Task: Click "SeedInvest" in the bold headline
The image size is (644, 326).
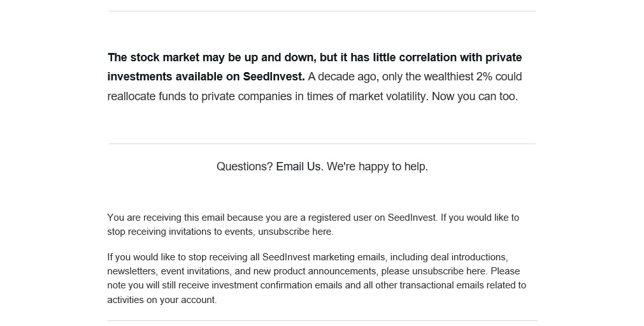Action: (273, 77)
